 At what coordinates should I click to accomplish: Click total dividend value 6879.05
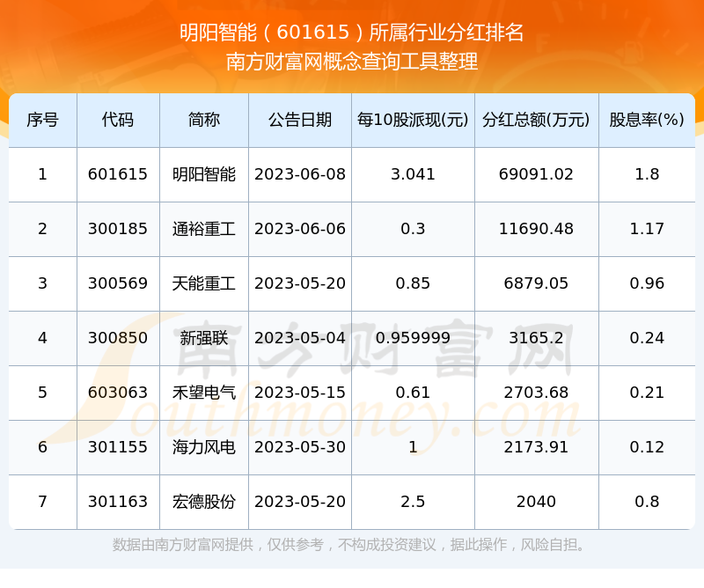click(536, 283)
